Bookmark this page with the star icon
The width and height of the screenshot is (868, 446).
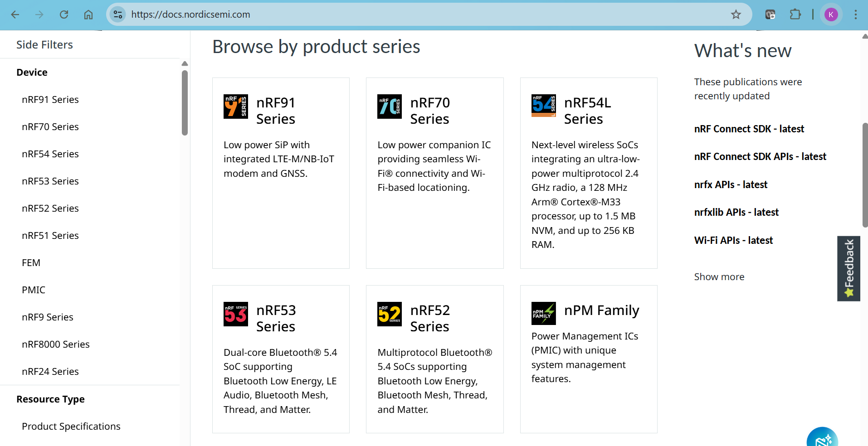click(x=736, y=15)
